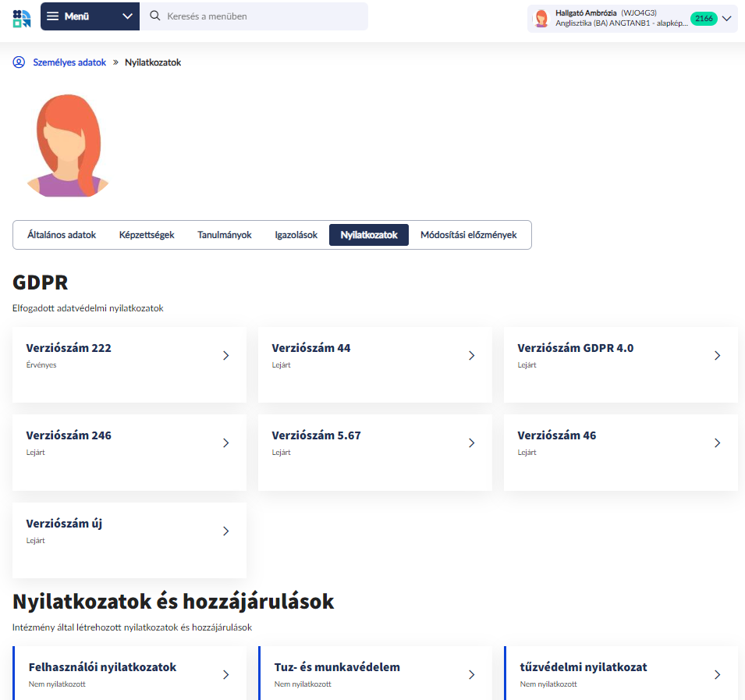
Task: Click chevron on Verziószám 5.67 card
Action: click(x=472, y=443)
